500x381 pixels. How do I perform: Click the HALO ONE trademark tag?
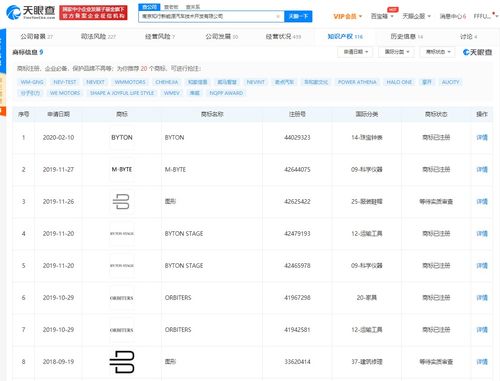coord(399,82)
